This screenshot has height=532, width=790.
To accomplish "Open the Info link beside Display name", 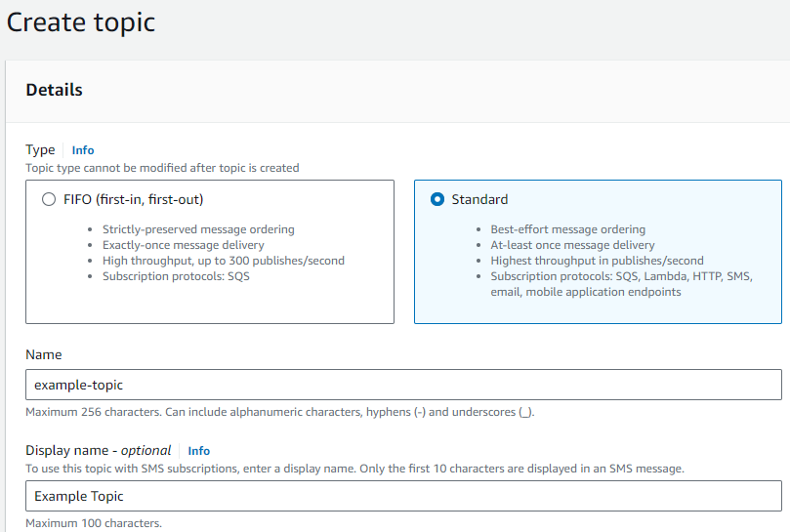I will click(x=198, y=451).
